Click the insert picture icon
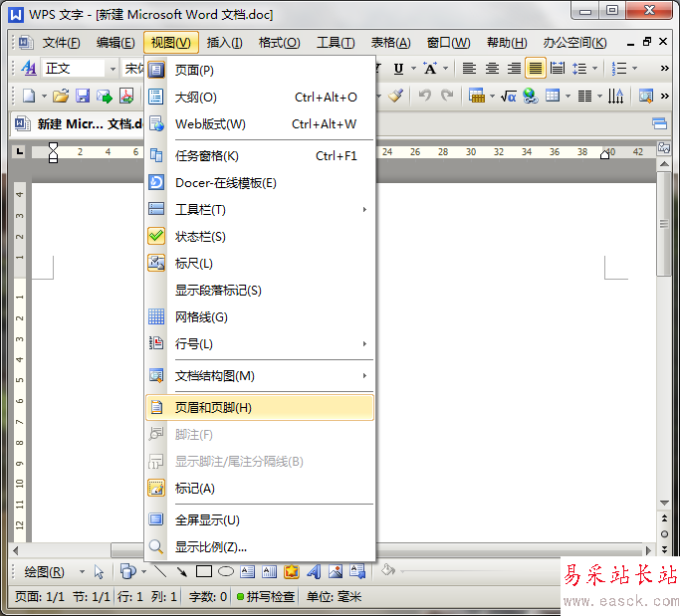This screenshot has height=616, width=680. click(336, 571)
